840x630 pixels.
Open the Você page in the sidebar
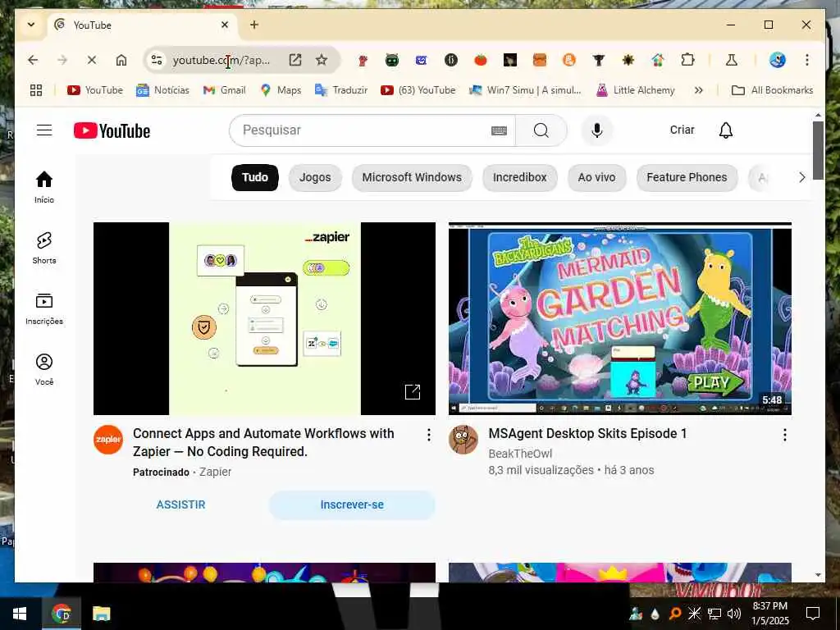[x=44, y=370]
